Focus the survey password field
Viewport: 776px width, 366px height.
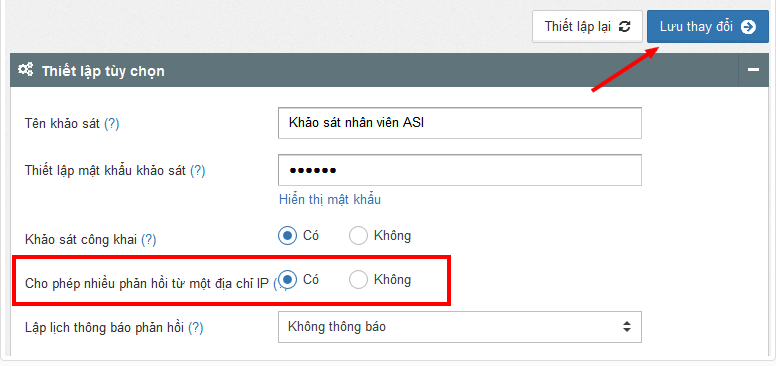coord(460,170)
